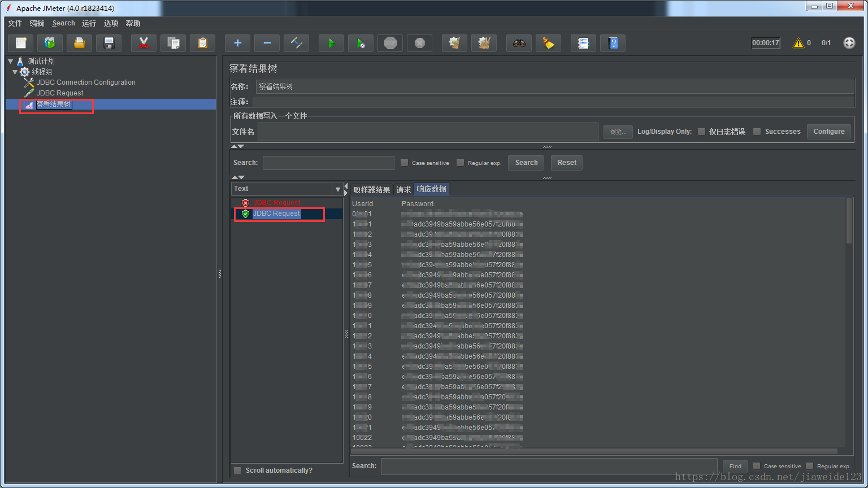Clear results with single broom icon

[455, 43]
